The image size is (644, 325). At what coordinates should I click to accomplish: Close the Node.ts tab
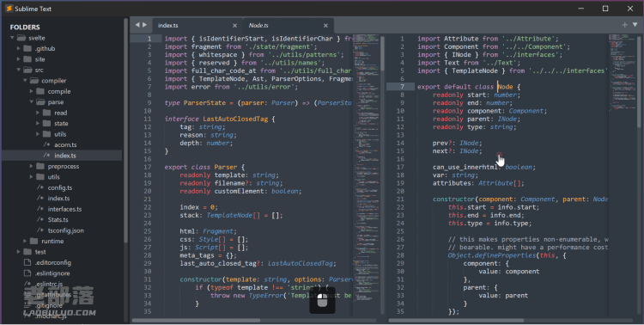point(325,26)
